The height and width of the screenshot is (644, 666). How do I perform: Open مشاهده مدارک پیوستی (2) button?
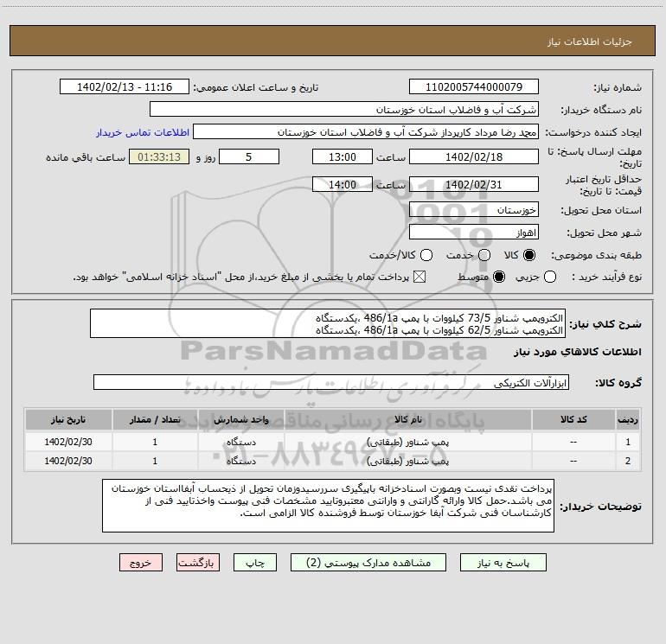368,563
